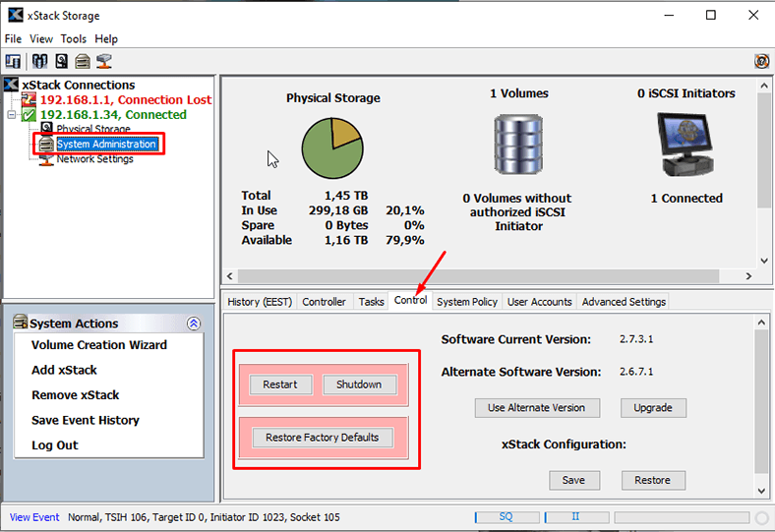
Task: Switch to the Advanced Settings tab
Action: pyautogui.click(x=624, y=301)
